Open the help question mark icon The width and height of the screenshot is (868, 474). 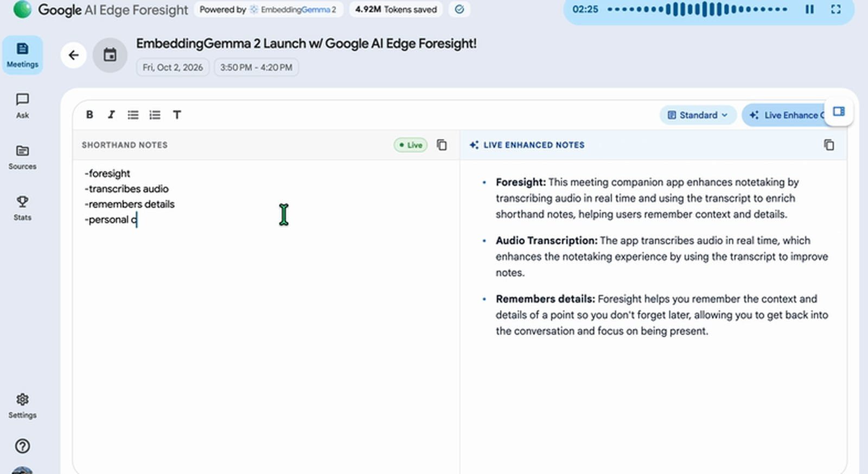pos(22,446)
